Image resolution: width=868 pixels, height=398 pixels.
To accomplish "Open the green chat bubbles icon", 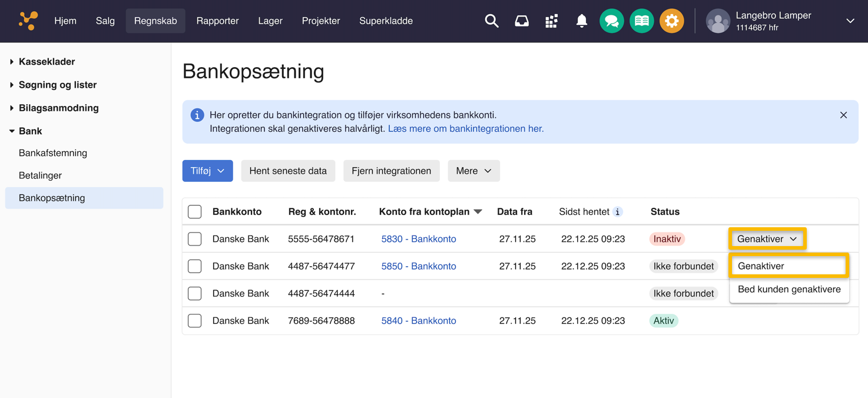I will (612, 21).
